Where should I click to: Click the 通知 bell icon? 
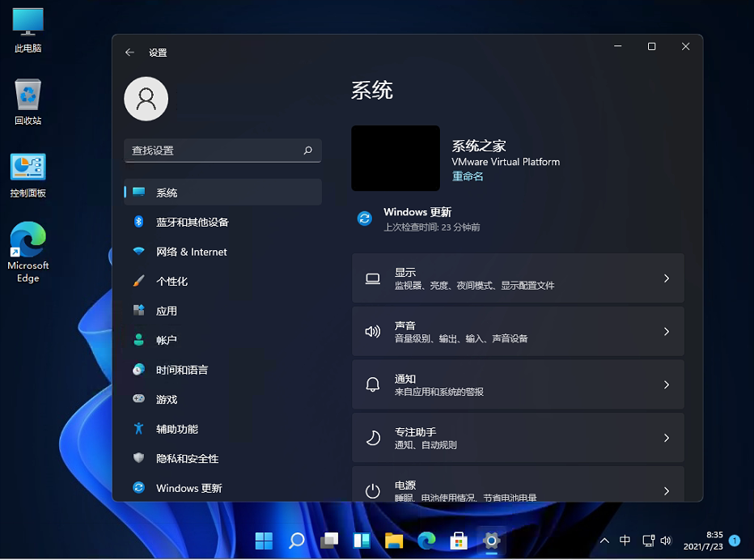(372, 384)
